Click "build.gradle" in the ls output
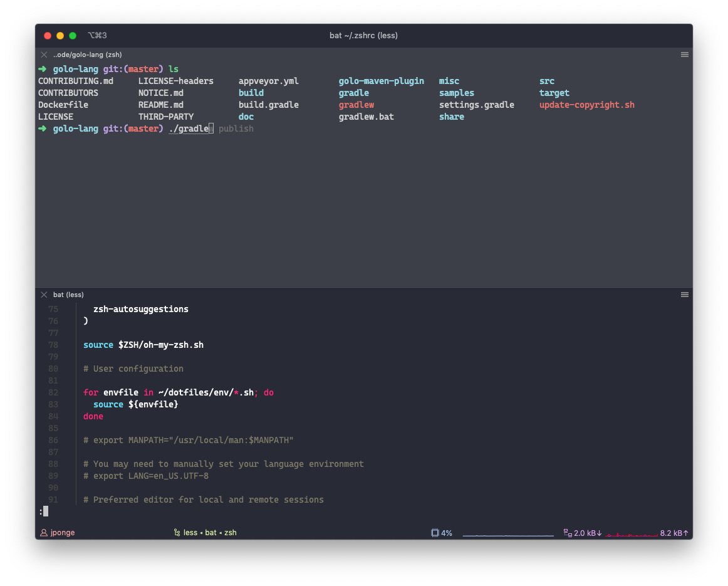 pyautogui.click(x=268, y=105)
